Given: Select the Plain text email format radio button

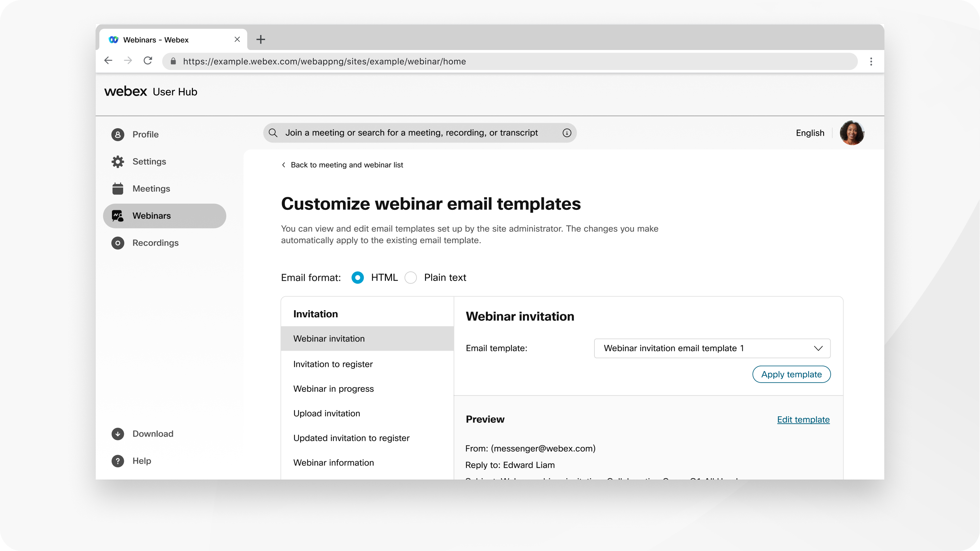Looking at the screenshot, I should (412, 277).
